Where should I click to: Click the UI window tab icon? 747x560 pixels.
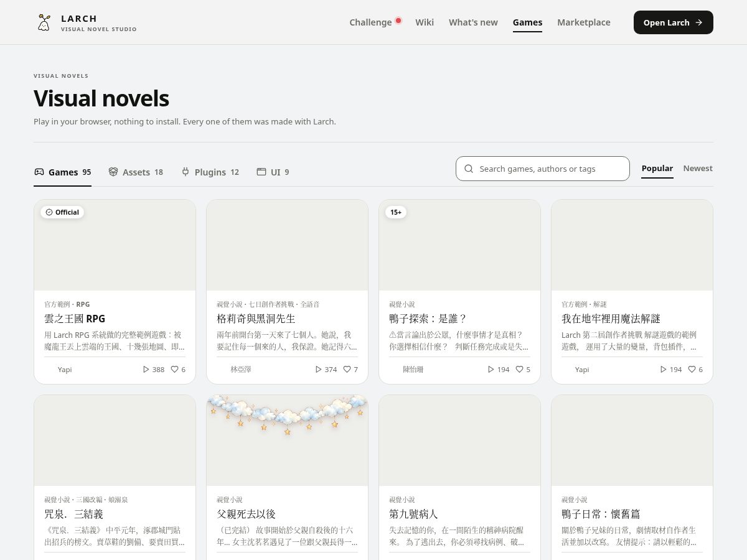pos(261,172)
